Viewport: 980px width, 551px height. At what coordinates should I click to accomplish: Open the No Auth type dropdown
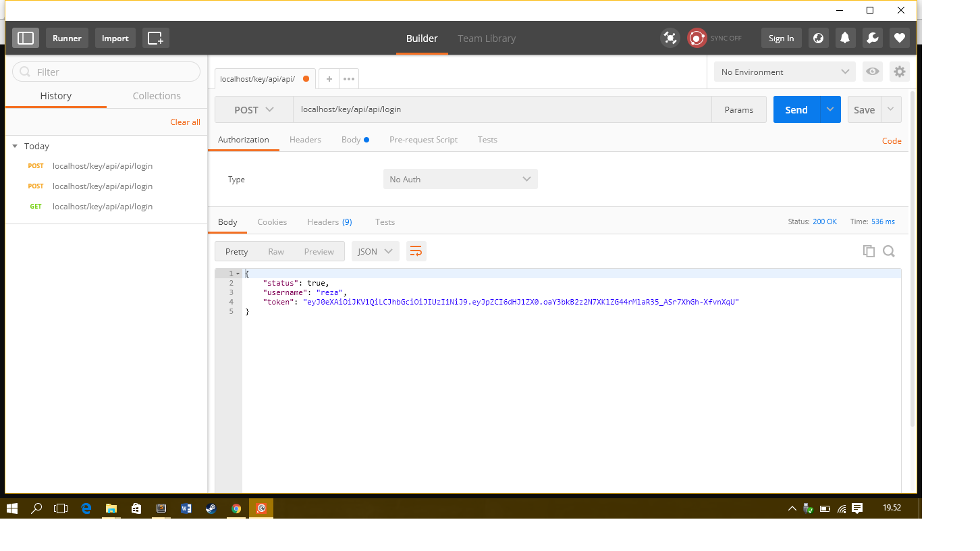pos(460,179)
